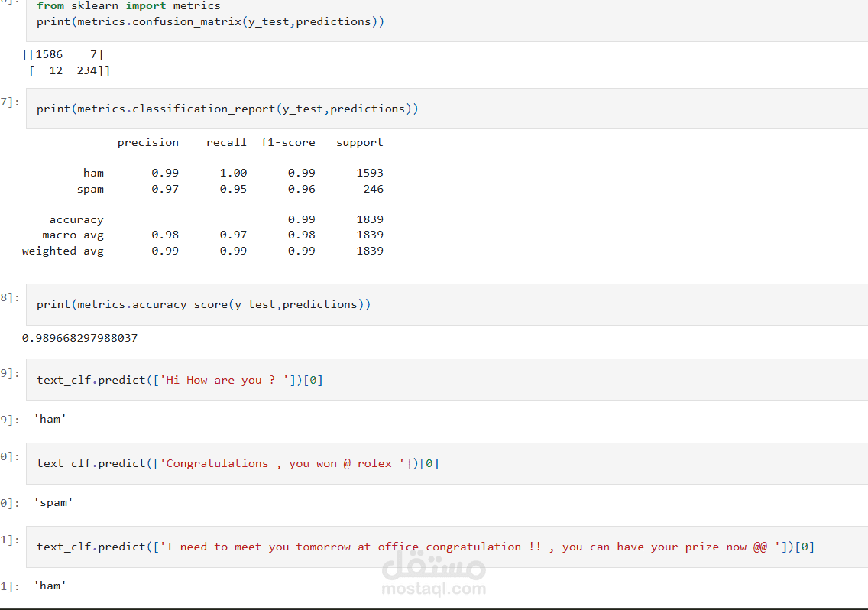This screenshot has height=610, width=868.
Task: Click the 'ham' row label in report
Action: pyautogui.click(x=93, y=173)
